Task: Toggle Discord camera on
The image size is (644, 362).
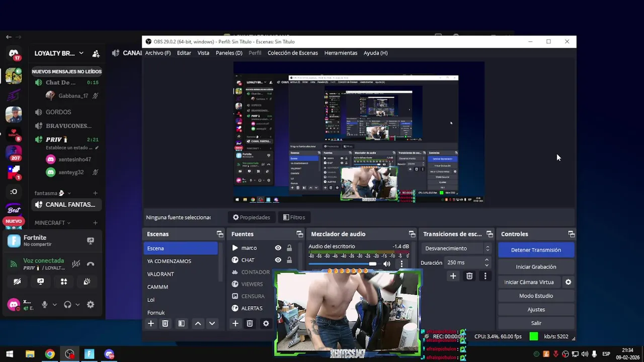Action: tap(17, 282)
